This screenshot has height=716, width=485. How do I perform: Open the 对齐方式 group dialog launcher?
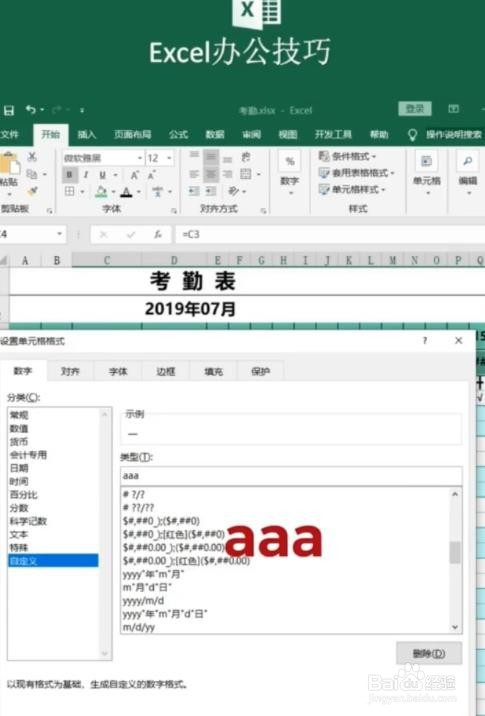point(264,211)
